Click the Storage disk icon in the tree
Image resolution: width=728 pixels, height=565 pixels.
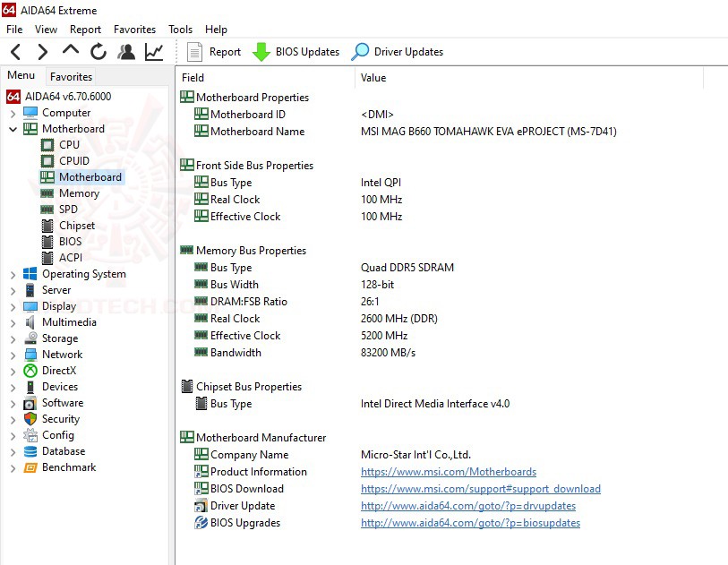[30, 338]
